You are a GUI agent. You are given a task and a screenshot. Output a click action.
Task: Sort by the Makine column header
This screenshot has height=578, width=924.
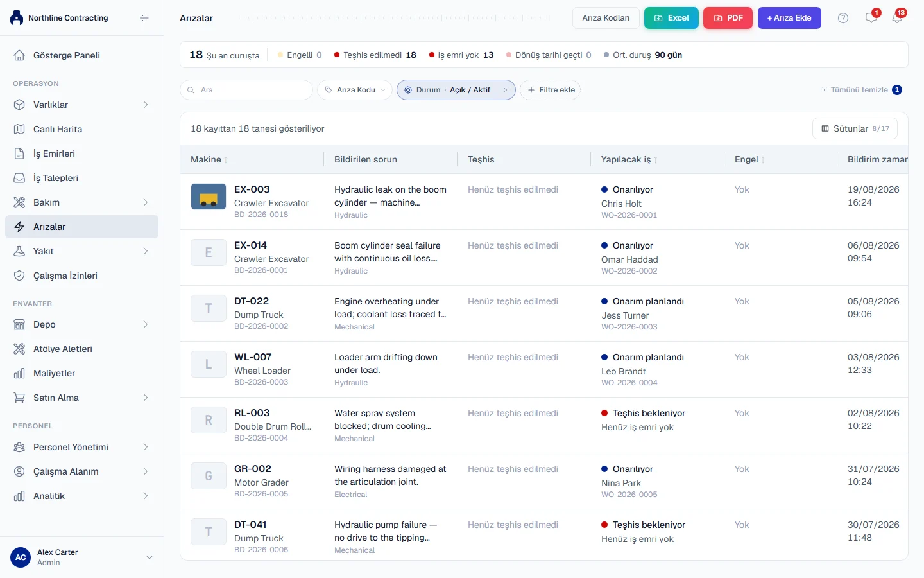209,159
